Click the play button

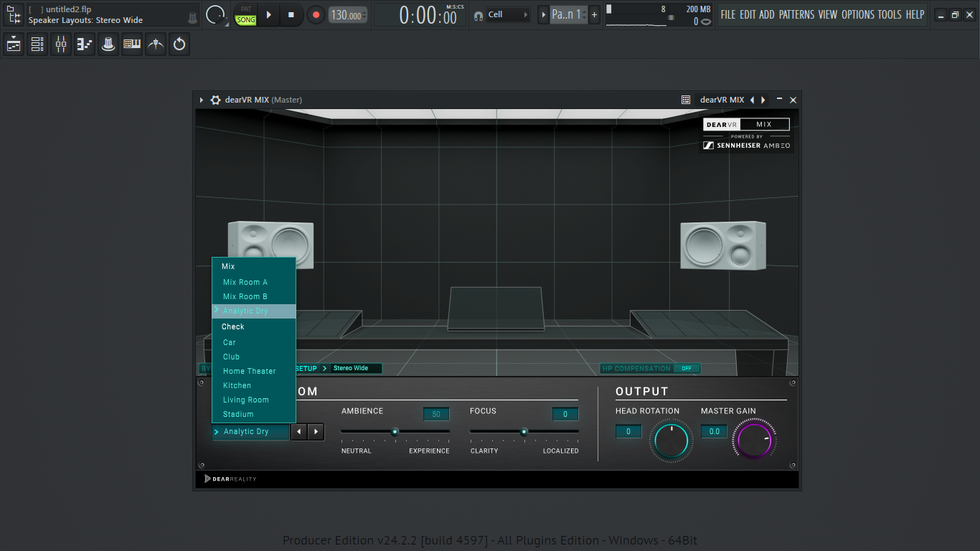coord(268,14)
